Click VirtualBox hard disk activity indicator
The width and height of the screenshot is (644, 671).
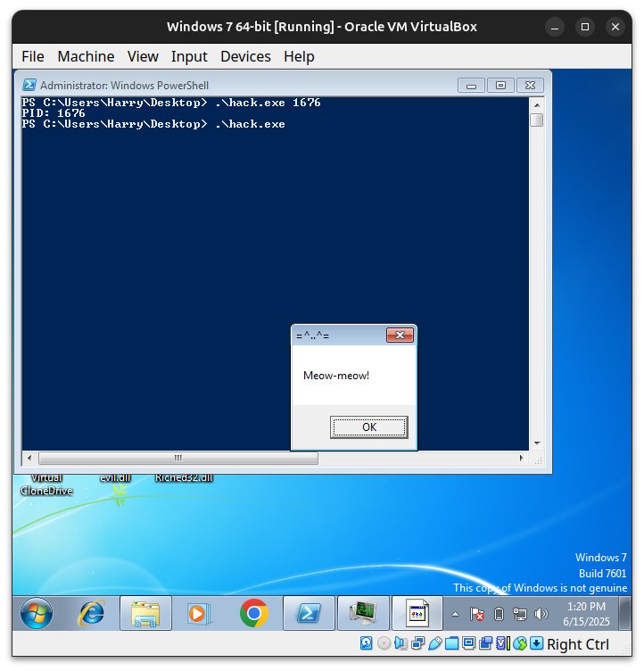367,643
